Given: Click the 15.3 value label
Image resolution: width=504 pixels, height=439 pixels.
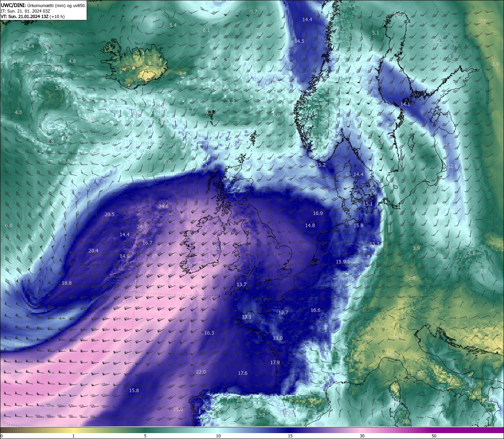Looking at the screenshot, I should click(374, 244).
